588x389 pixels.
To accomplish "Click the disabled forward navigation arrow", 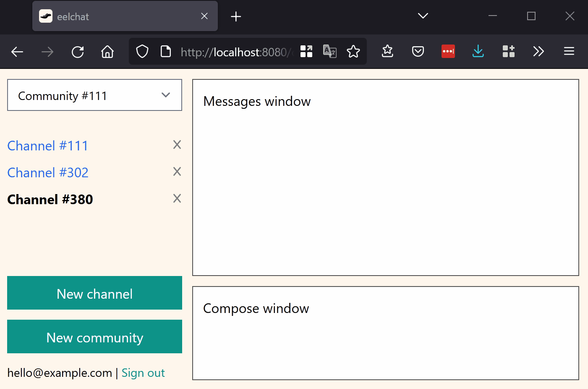I will pos(47,52).
